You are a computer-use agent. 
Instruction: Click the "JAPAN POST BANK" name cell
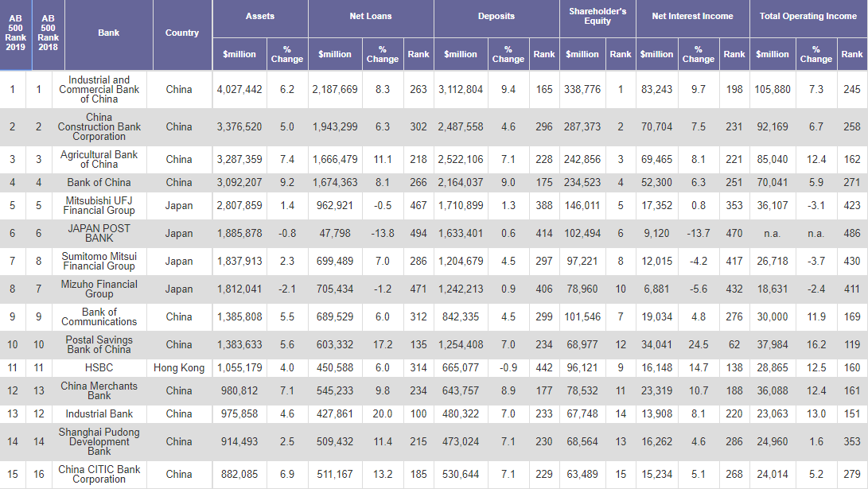pos(99,234)
